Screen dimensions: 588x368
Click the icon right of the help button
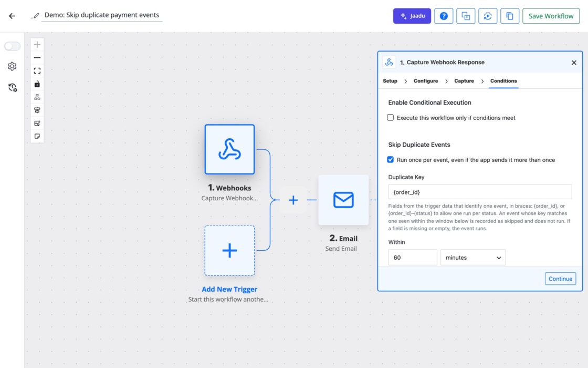466,16
